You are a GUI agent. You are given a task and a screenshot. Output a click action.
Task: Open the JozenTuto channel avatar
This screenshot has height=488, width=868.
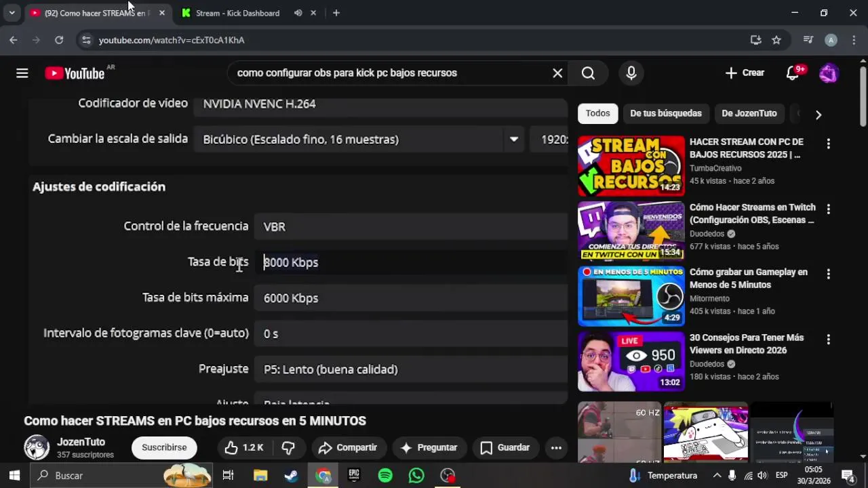pos(37,447)
